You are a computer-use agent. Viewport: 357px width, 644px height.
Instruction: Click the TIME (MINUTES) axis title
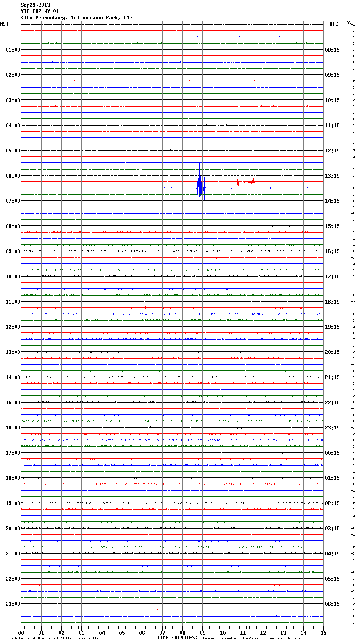coord(177,638)
